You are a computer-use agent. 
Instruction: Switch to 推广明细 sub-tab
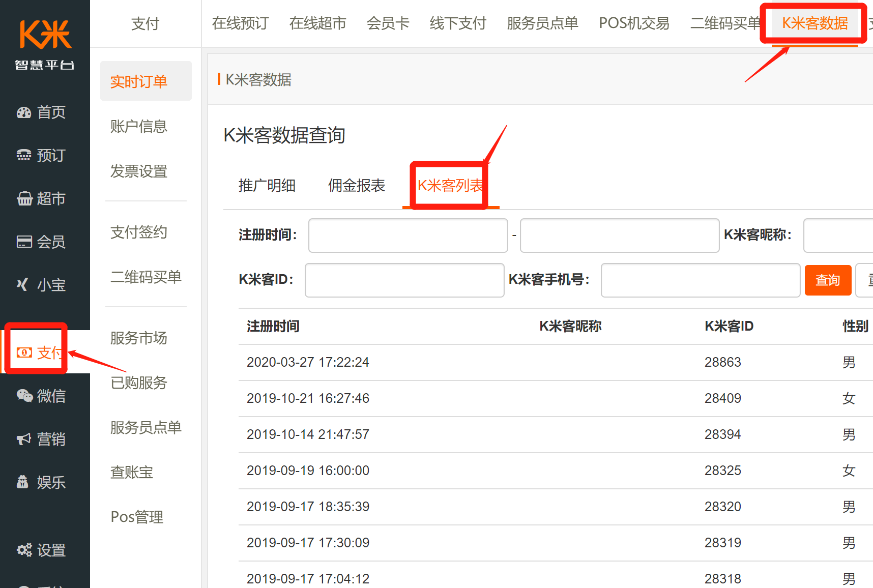[267, 186]
